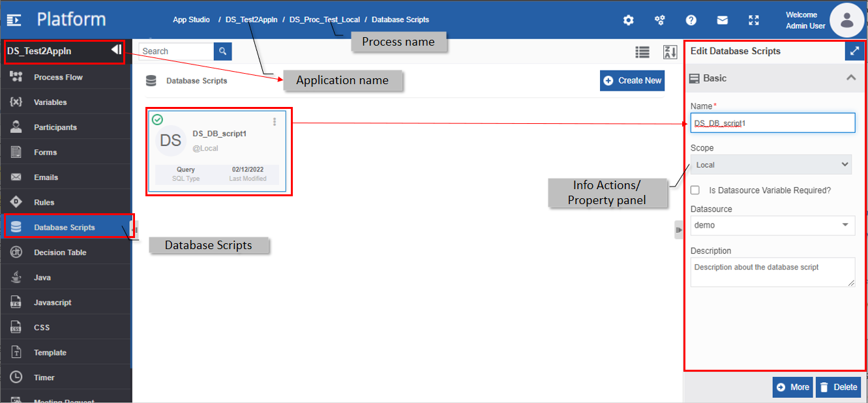
Task: Click the Query SQL Type value
Action: click(186, 170)
